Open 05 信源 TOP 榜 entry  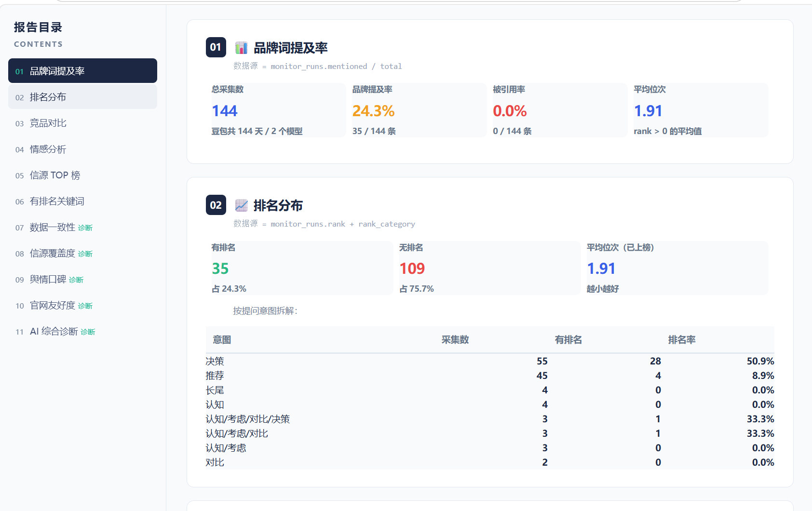(82, 175)
